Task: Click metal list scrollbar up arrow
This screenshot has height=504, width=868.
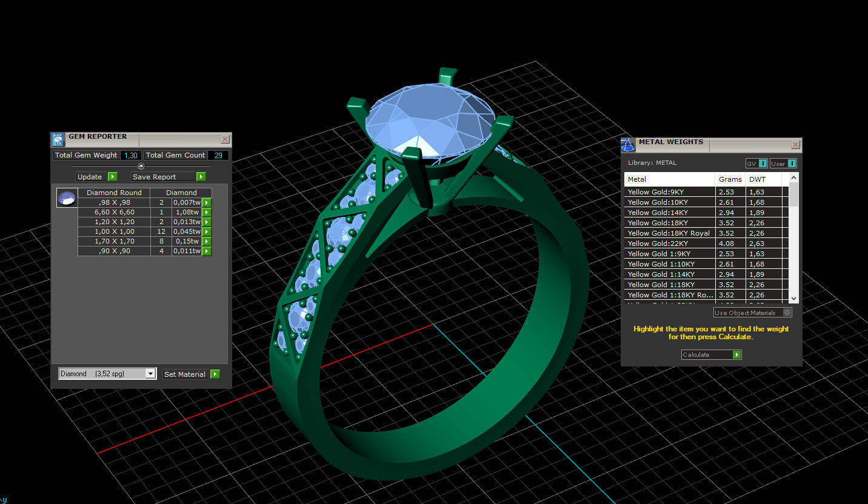Action: coord(793,177)
